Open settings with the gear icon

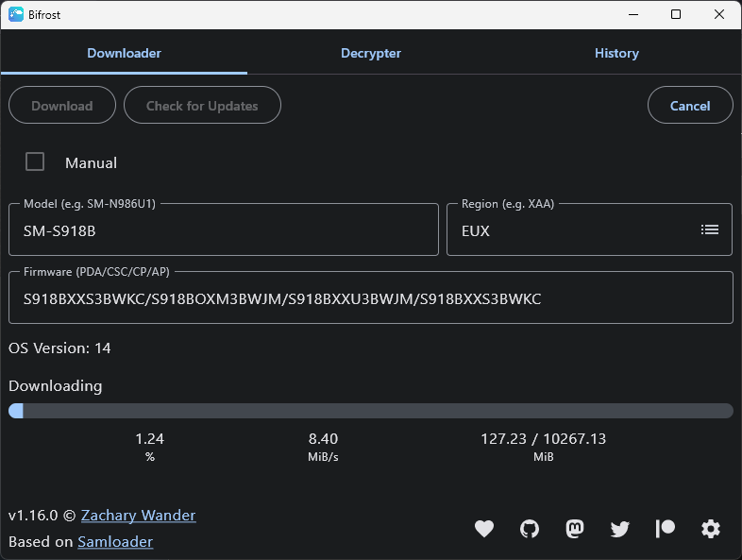click(711, 529)
